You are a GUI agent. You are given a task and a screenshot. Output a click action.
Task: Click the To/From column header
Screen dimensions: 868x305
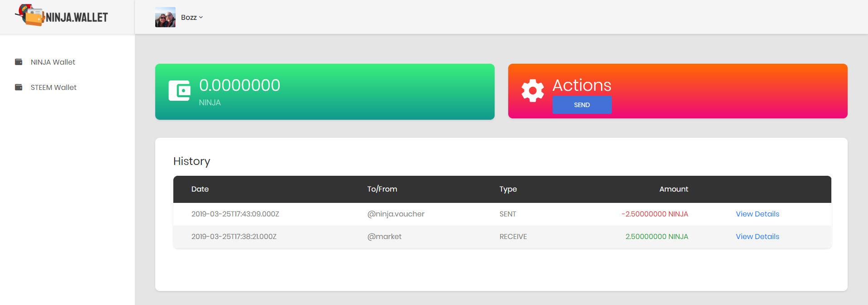[382, 189]
